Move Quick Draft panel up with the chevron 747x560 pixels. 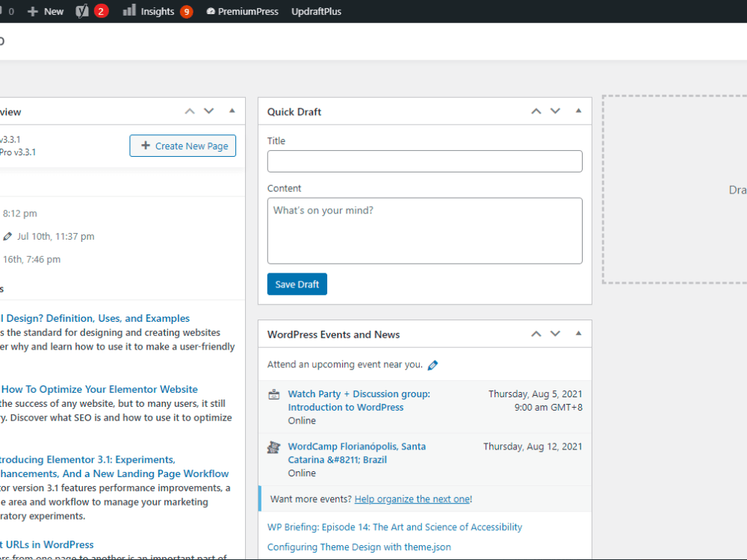click(536, 111)
